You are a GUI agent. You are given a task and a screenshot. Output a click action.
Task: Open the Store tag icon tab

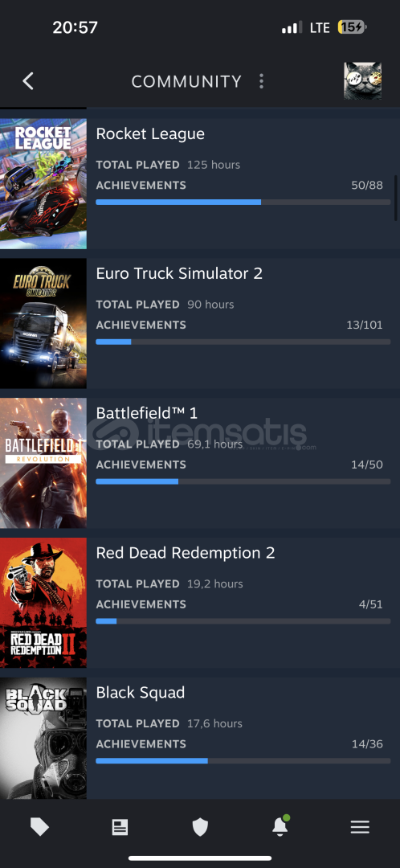pyautogui.click(x=40, y=827)
